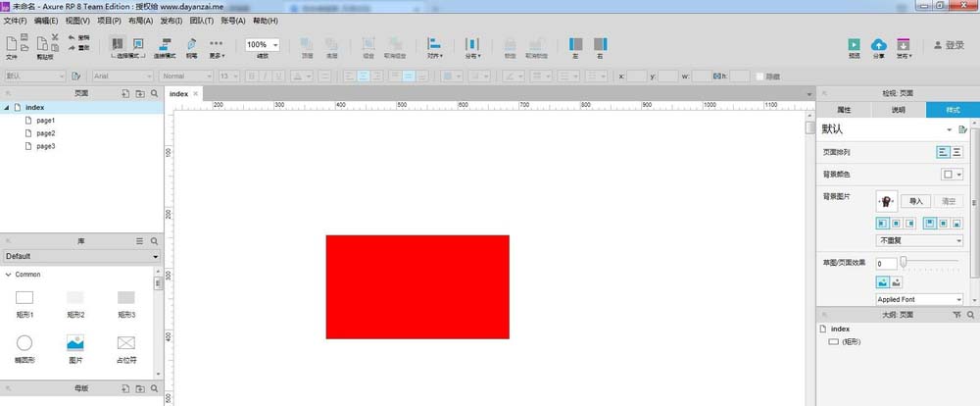Click the green Preview button
The width and height of the screenshot is (980, 406).
click(x=854, y=44)
